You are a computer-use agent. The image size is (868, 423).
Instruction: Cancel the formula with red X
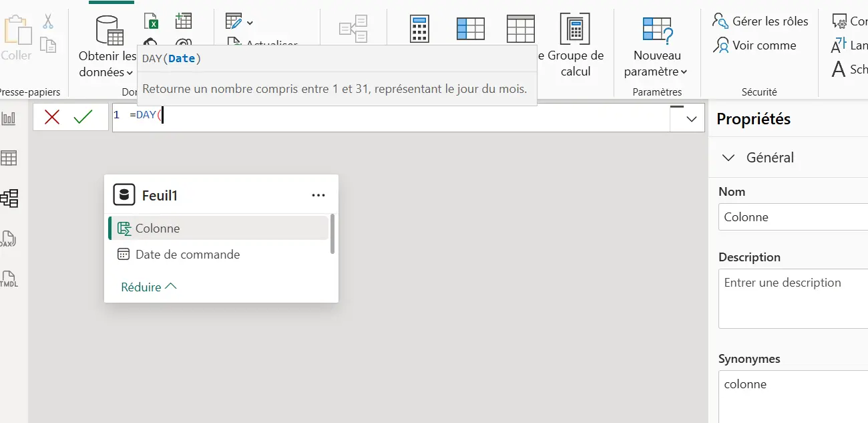point(52,118)
